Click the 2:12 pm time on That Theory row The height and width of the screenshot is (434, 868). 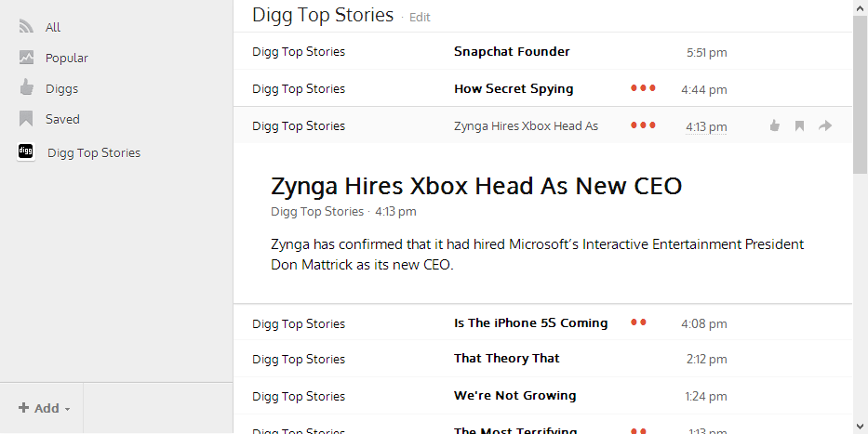[x=707, y=360]
